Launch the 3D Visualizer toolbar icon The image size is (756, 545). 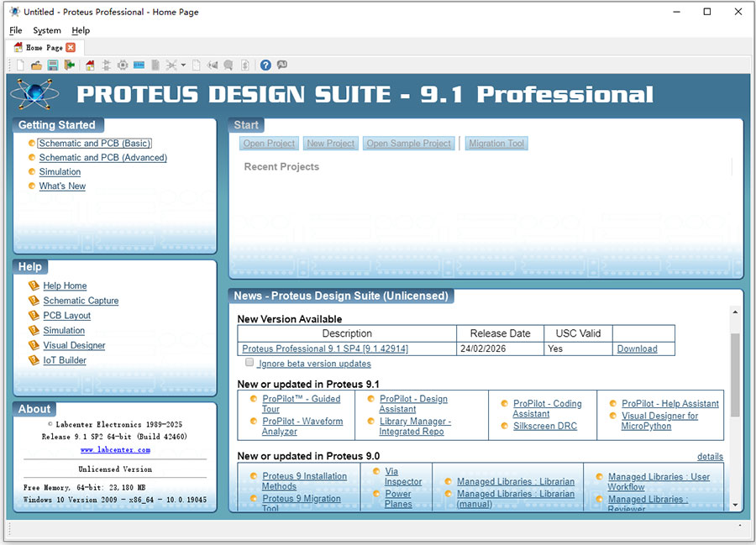click(x=137, y=64)
